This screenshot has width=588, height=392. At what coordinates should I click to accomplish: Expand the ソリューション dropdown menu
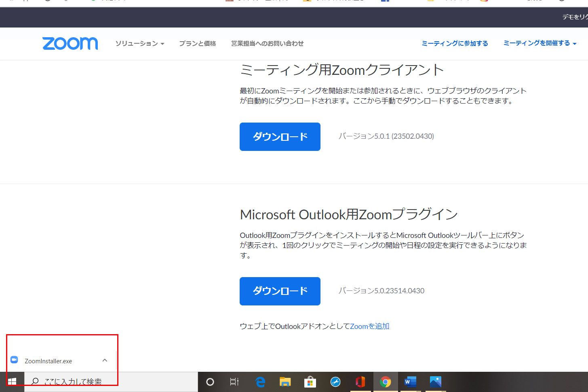[139, 43]
